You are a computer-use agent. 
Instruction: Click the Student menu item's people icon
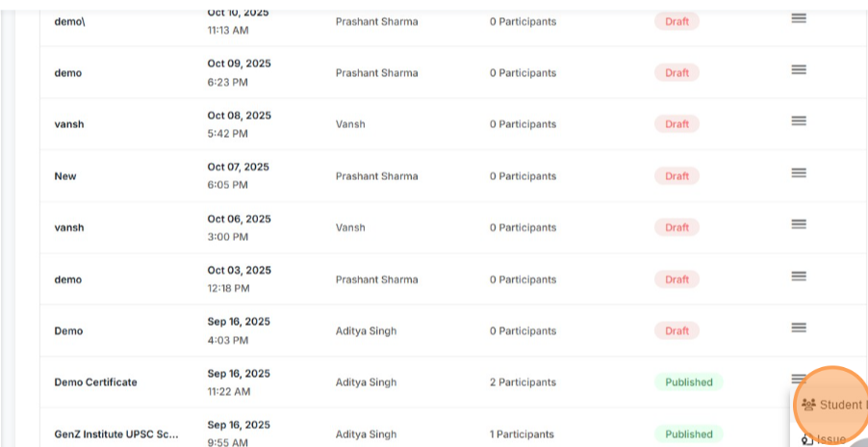click(x=808, y=406)
